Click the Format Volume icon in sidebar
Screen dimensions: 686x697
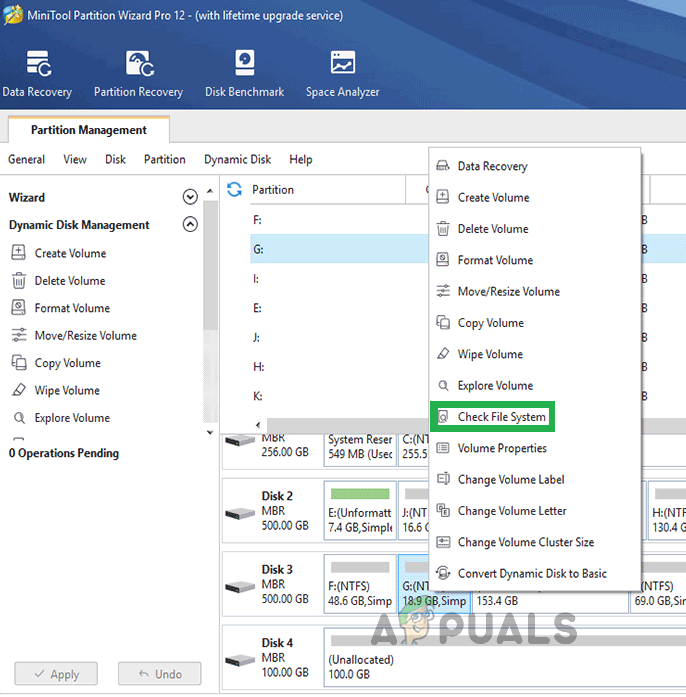tap(18, 308)
